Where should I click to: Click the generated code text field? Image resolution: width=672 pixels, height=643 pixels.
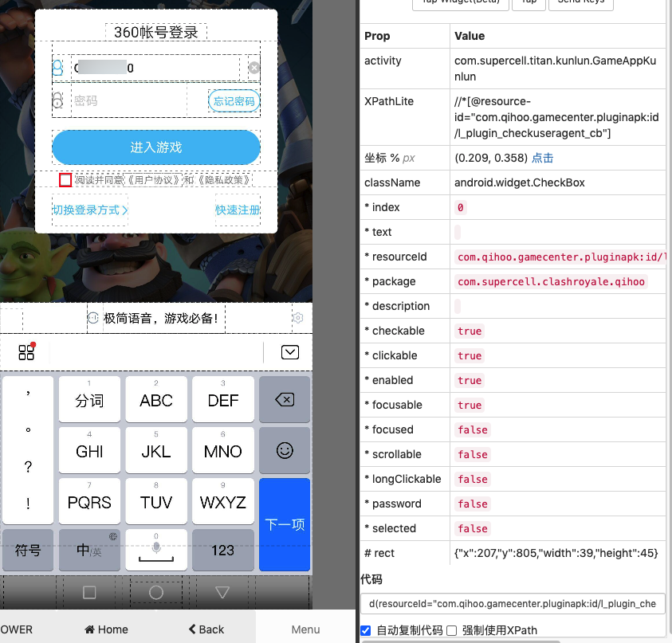(513, 604)
